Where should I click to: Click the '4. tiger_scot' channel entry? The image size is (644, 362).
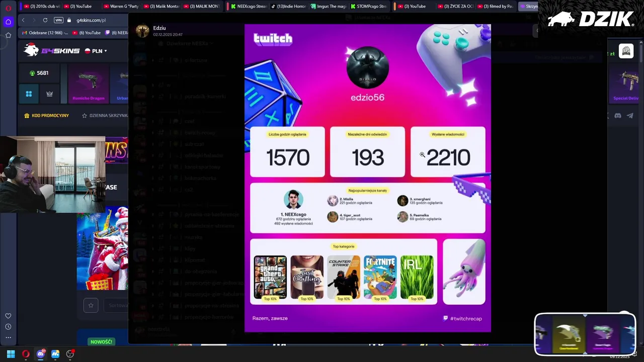pyautogui.click(x=350, y=217)
